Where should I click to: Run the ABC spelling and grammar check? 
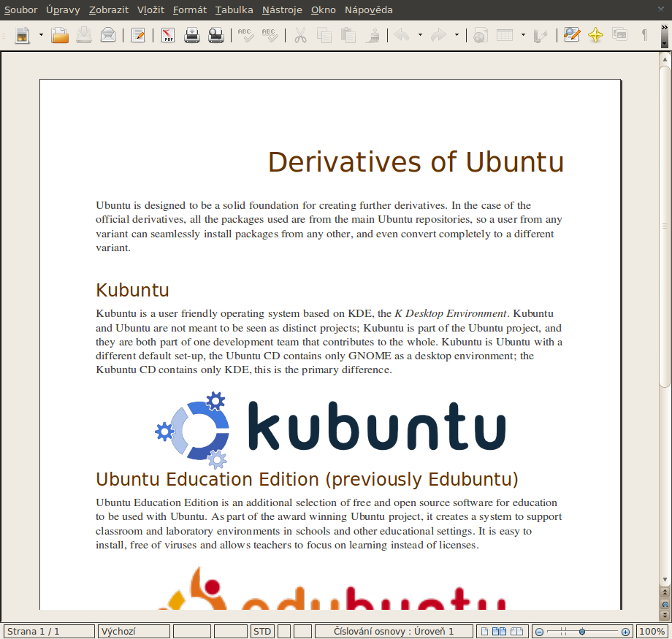point(246,35)
